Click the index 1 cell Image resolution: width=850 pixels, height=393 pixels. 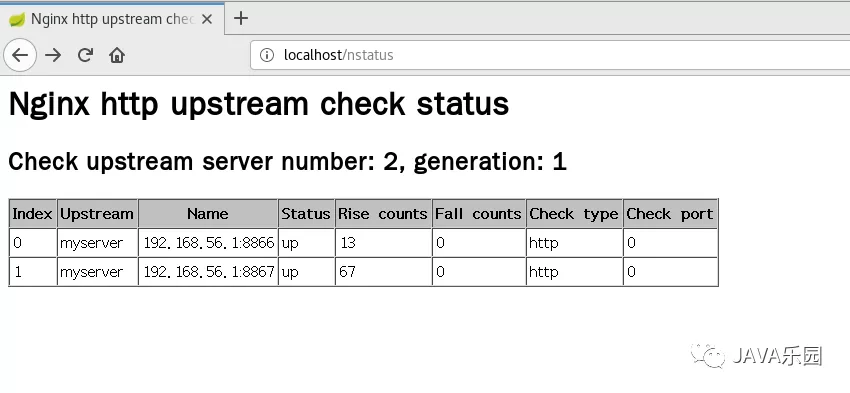[33, 271]
